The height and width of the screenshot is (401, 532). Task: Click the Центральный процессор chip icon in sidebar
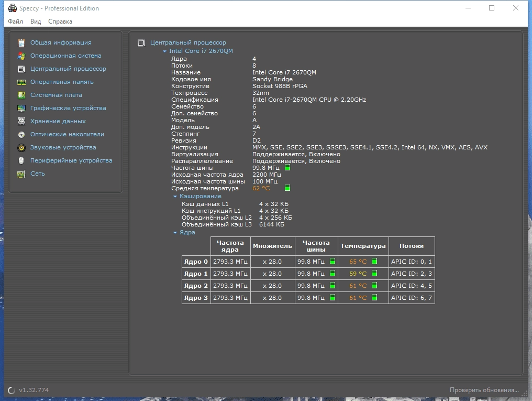point(21,69)
